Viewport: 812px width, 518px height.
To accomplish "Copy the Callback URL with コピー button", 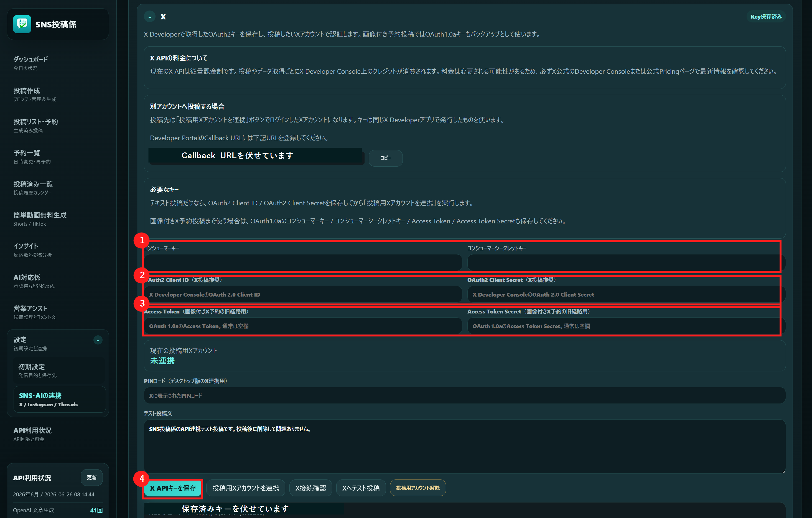I will 385,158.
